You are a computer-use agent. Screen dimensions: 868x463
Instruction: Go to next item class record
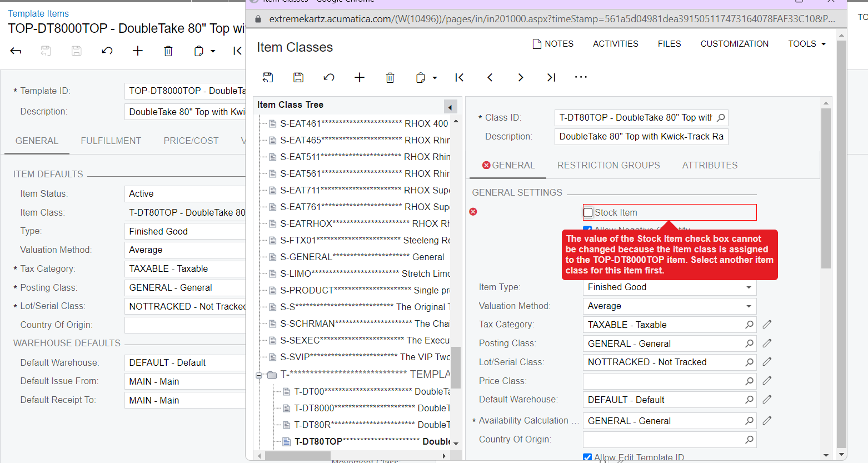(x=521, y=77)
